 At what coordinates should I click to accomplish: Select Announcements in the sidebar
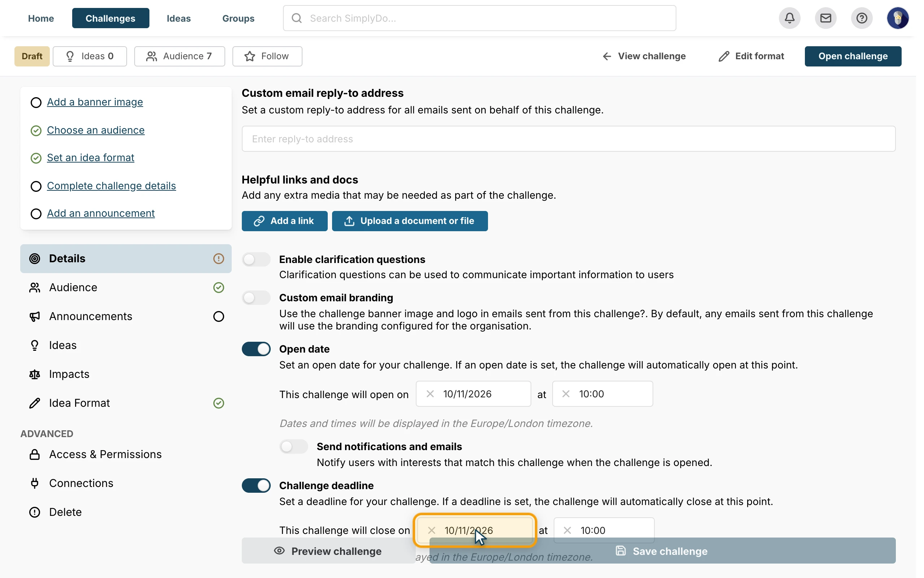pos(126,316)
